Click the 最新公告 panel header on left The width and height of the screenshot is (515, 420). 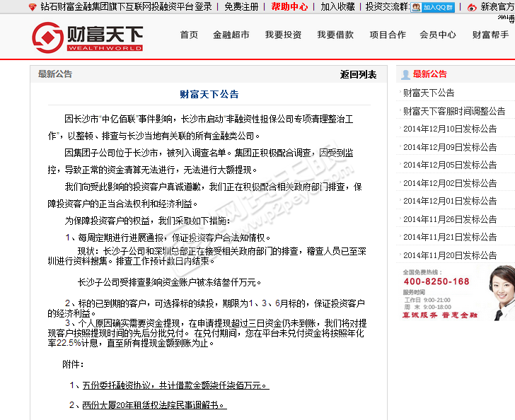[55, 74]
